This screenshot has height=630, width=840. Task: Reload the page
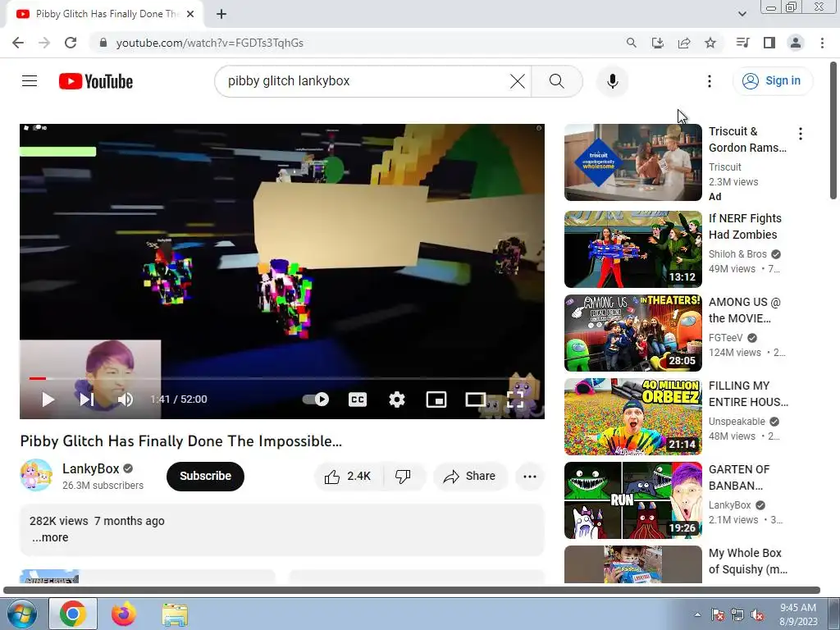click(71, 43)
